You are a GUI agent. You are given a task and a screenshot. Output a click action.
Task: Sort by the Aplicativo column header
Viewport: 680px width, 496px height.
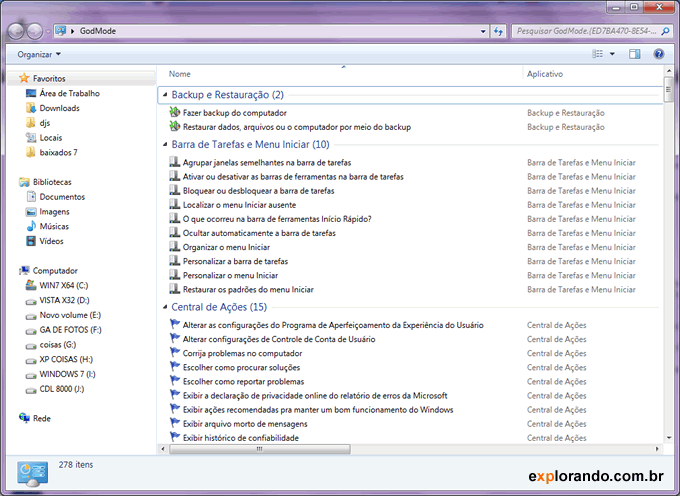point(545,74)
